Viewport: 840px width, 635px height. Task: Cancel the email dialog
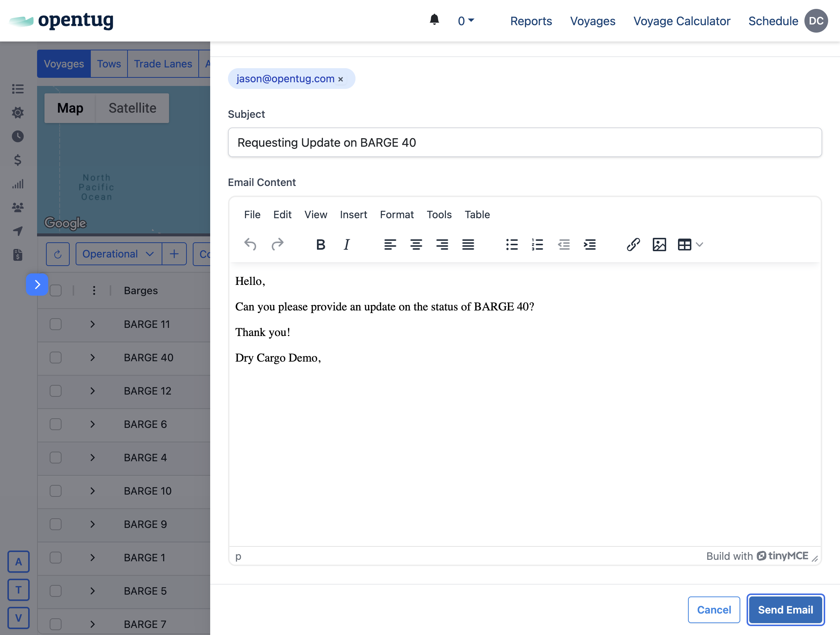[713, 609]
